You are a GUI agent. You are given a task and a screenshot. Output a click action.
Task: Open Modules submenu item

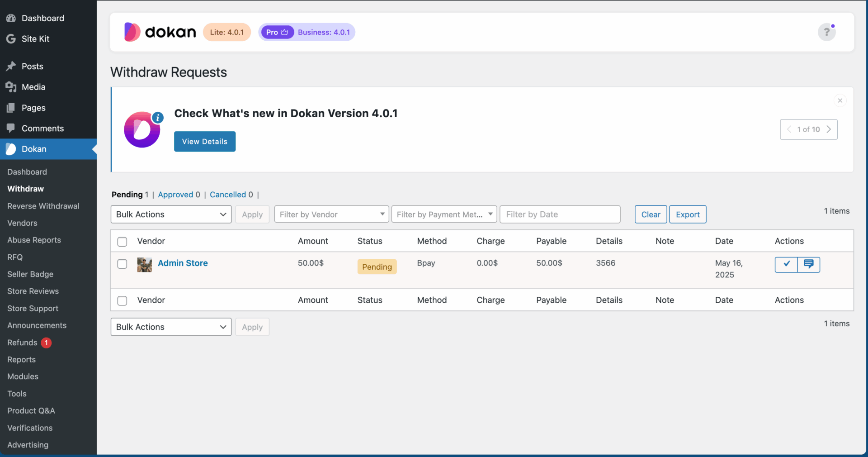point(23,376)
